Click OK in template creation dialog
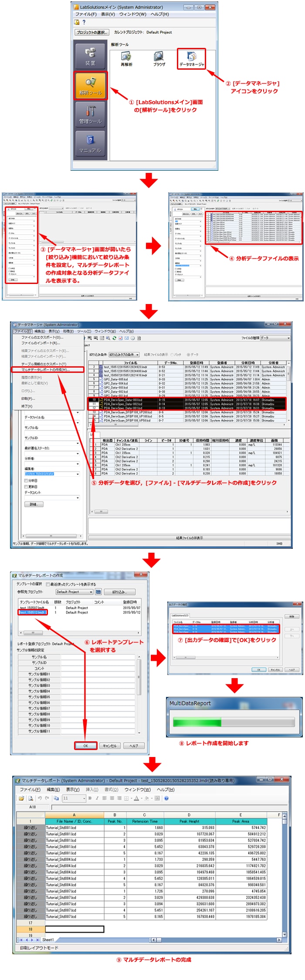 click(86, 746)
